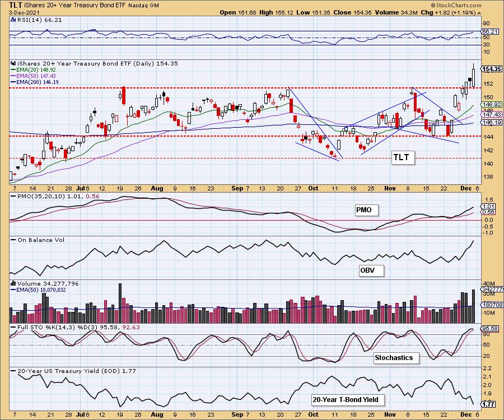
Task: Click the Low 151.35 quote value
Action: (x=314, y=12)
